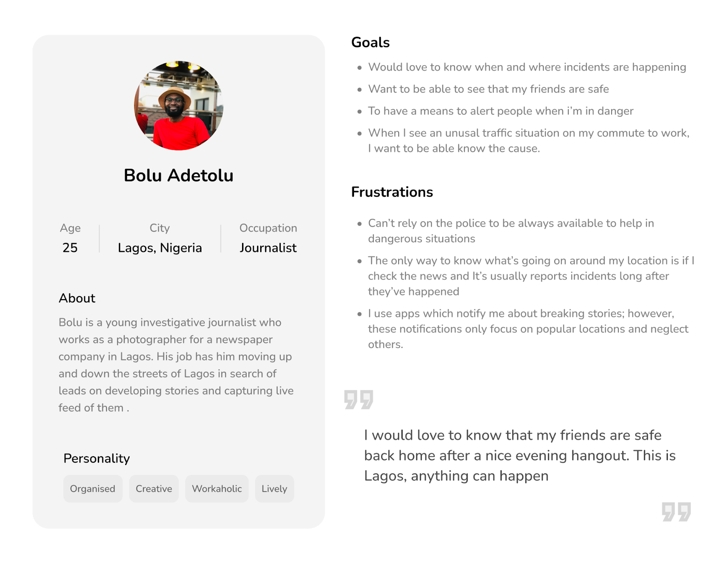
Task: Select Bolu's circular profile photo
Action: click(178, 106)
